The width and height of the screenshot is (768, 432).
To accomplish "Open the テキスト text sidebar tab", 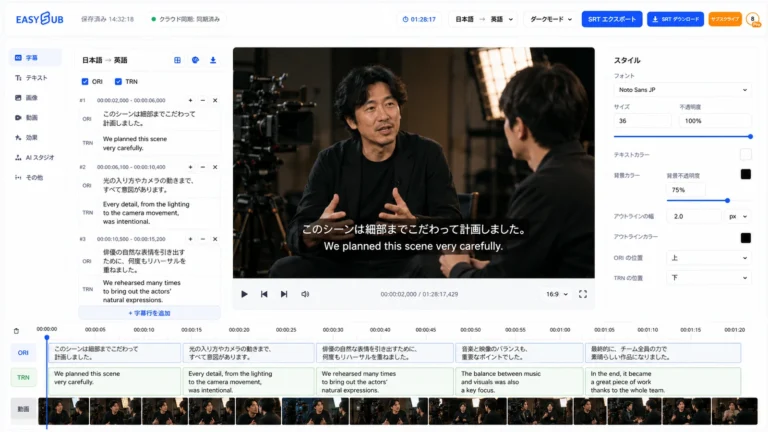I will (x=34, y=78).
